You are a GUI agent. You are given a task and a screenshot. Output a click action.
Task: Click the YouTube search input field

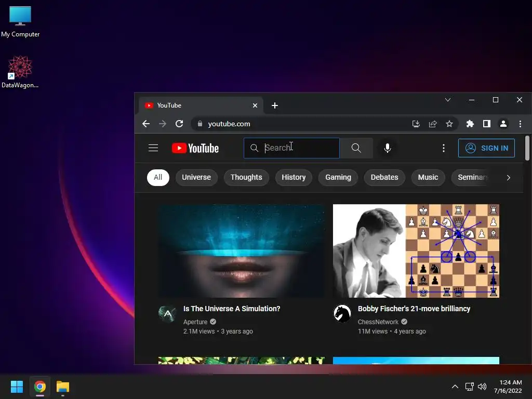pos(291,148)
